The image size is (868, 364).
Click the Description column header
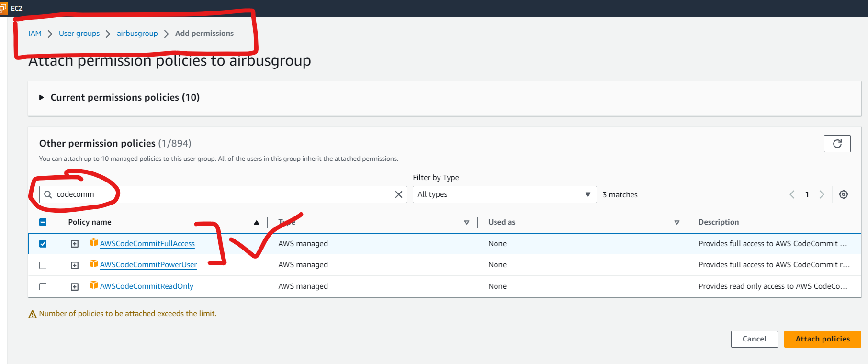[x=719, y=222]
